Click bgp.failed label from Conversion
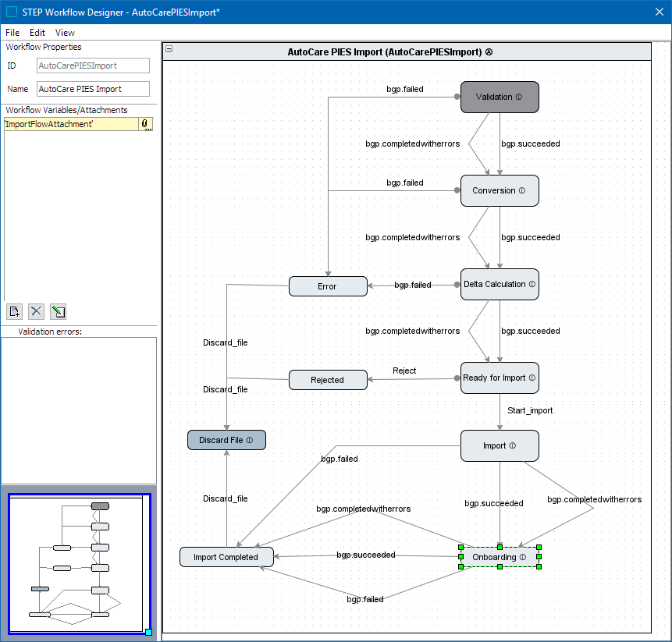 [x=405, y=183]
